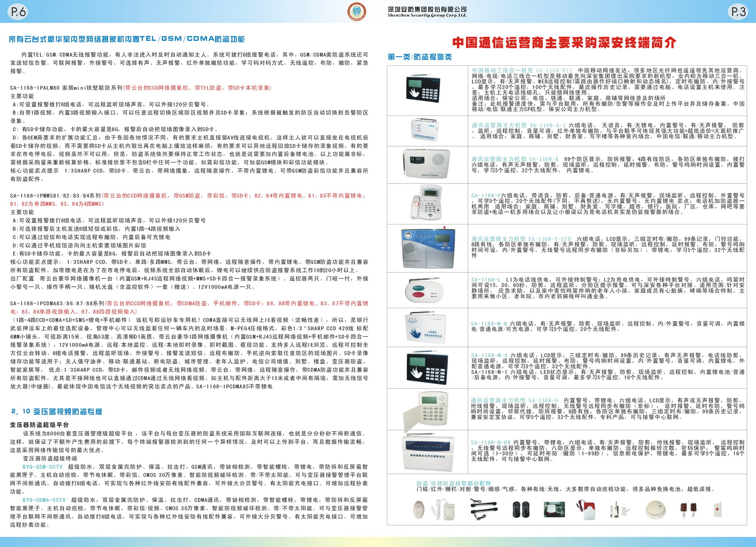
Task: Click the '2.10 变压器视频防盗专版' section heading
Action: point(56,412)
